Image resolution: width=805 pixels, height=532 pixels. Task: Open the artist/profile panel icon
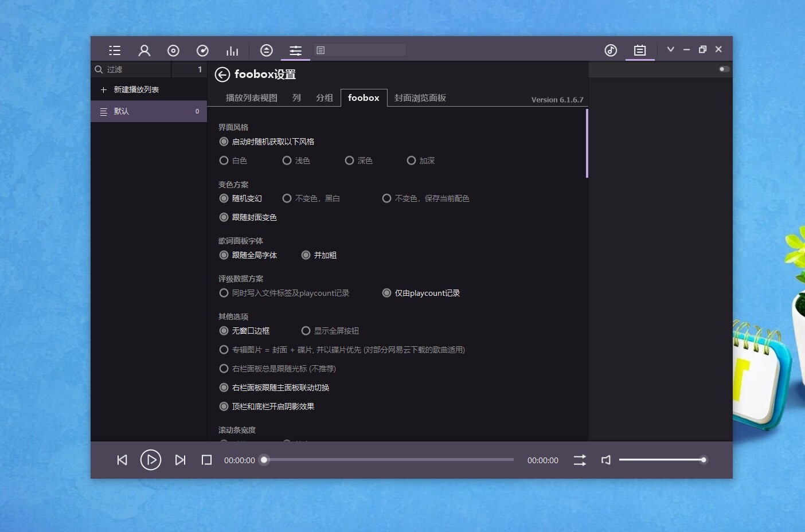[144, 50]
